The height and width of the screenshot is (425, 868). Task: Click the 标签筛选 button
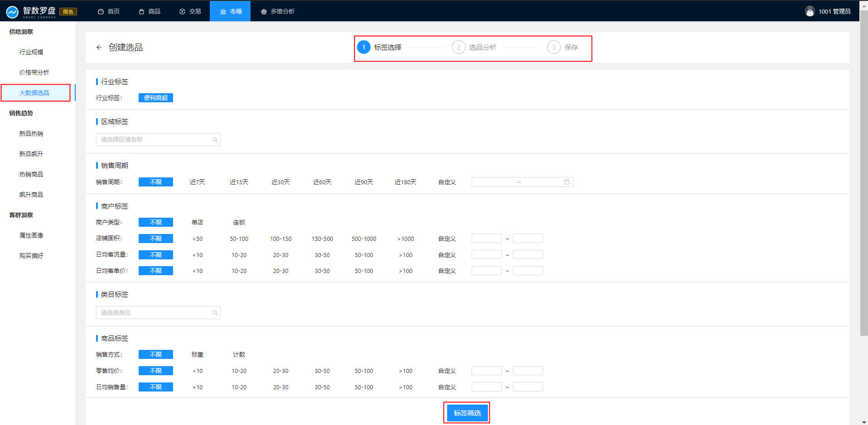click(x=467, y=413)
